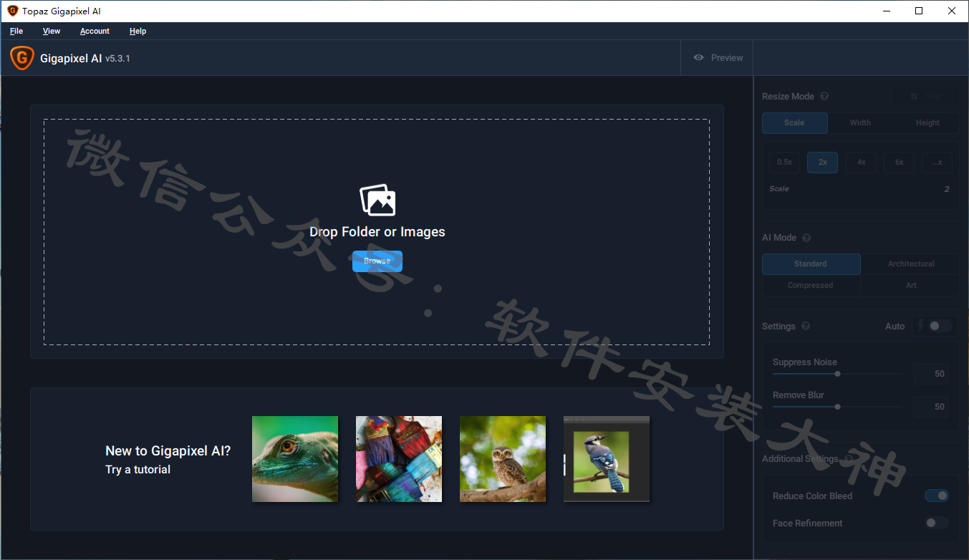Screen dimensions: 969x560
Task: Click the 'Remove Blur' label
Action: click(x=799, y=395)
